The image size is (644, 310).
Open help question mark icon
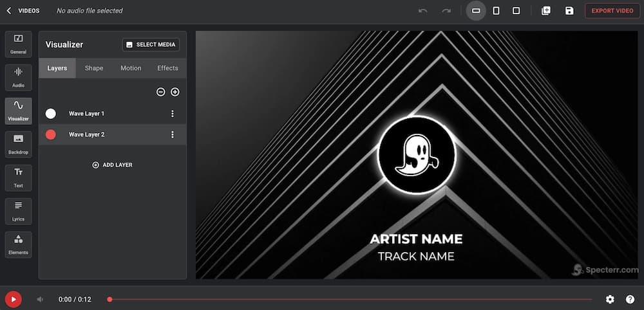pos(630,299)
